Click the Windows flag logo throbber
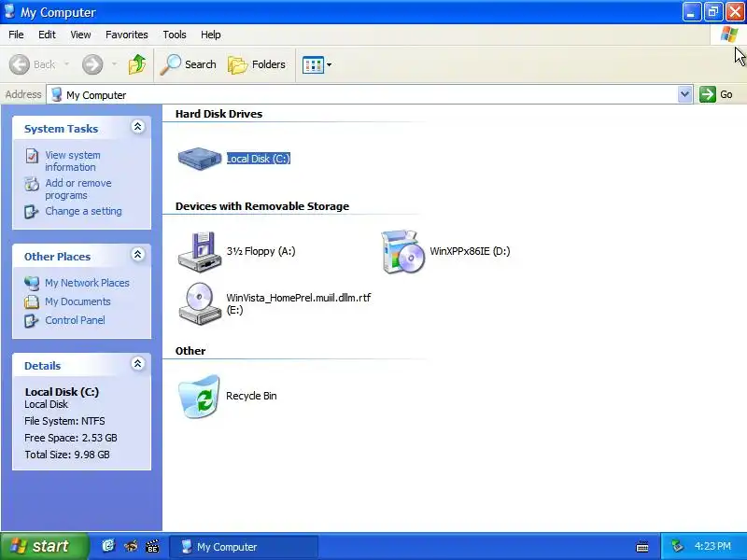The image size is (747, 560). tap(729, 35)
